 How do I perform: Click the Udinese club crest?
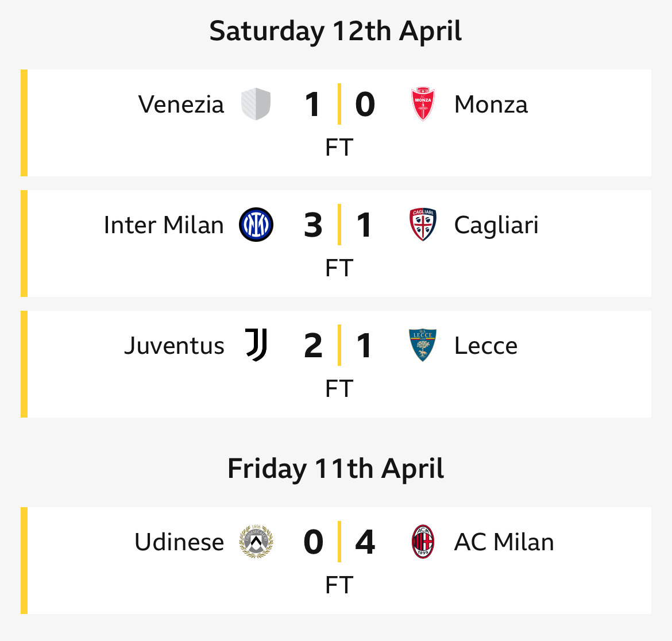click(x=256, y=541)
